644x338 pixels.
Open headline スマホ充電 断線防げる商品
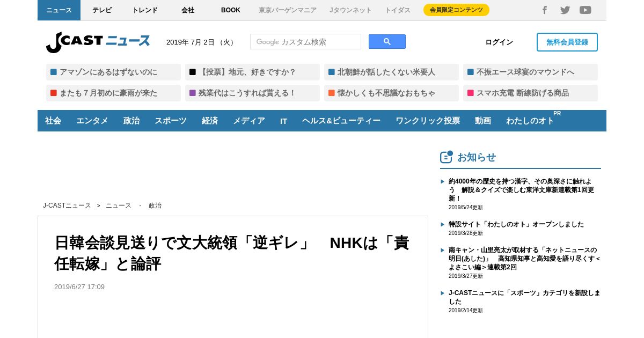(530, 93)
